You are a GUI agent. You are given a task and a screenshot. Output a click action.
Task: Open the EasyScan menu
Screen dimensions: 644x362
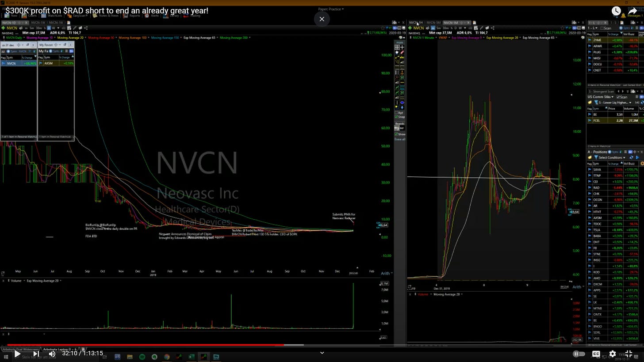pos(77,15)
